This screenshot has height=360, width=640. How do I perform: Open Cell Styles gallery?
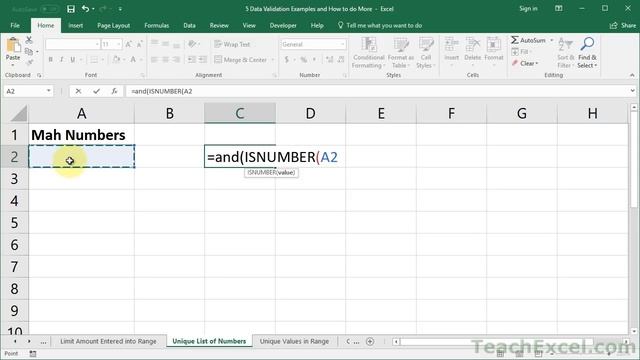coord(426,53)
